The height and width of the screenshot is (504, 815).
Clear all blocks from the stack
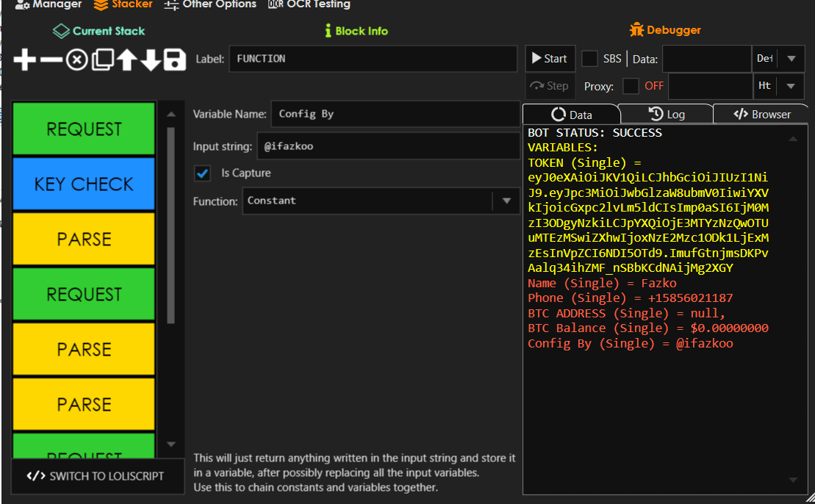(76, 60)
